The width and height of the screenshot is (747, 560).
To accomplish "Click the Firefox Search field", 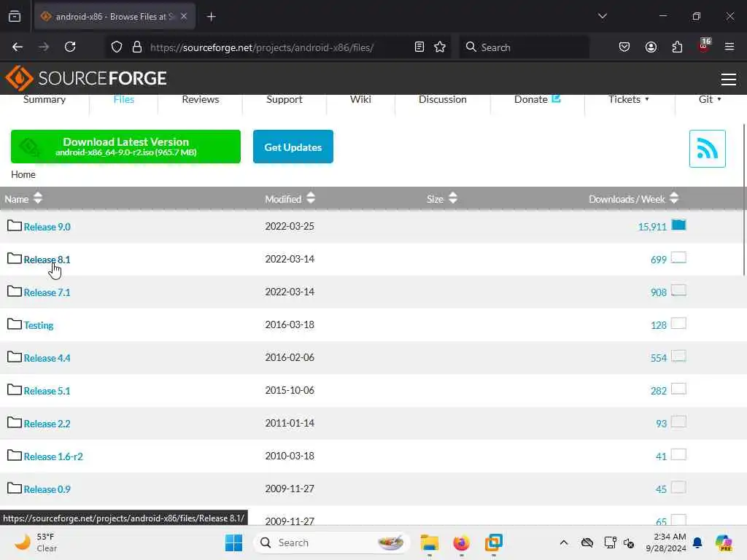I will [x=524, y=47].
